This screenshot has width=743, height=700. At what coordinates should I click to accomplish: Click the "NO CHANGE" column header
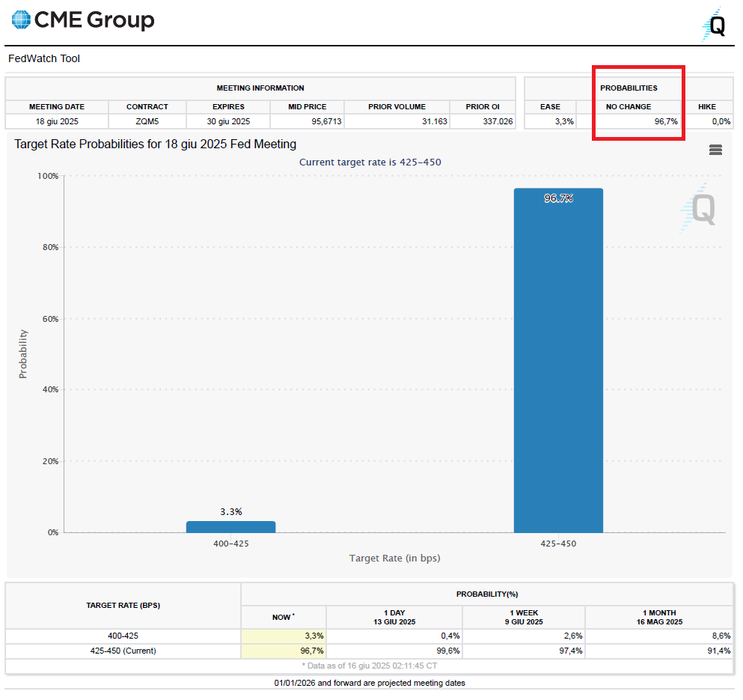point(629,107)
